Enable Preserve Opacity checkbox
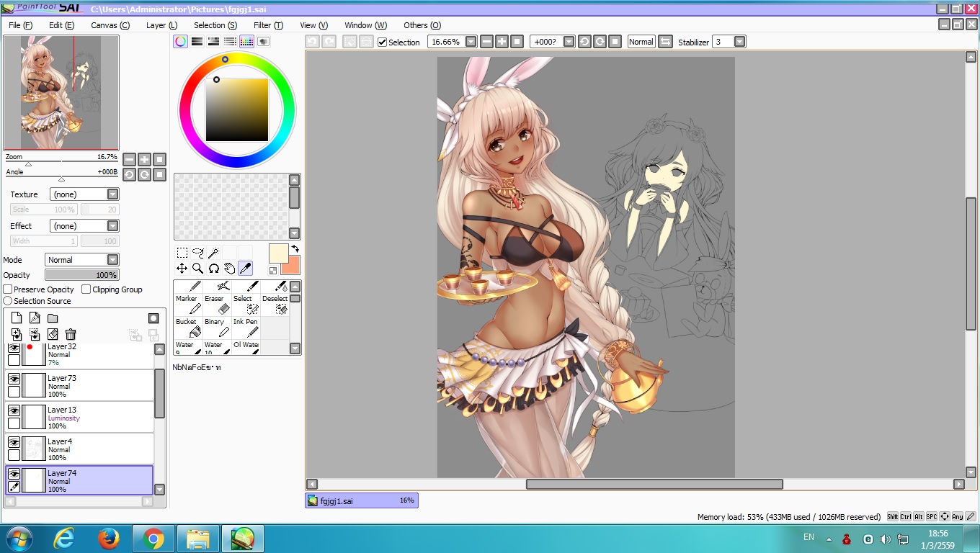This screenshot has width=980, height=553. [8, 289]
